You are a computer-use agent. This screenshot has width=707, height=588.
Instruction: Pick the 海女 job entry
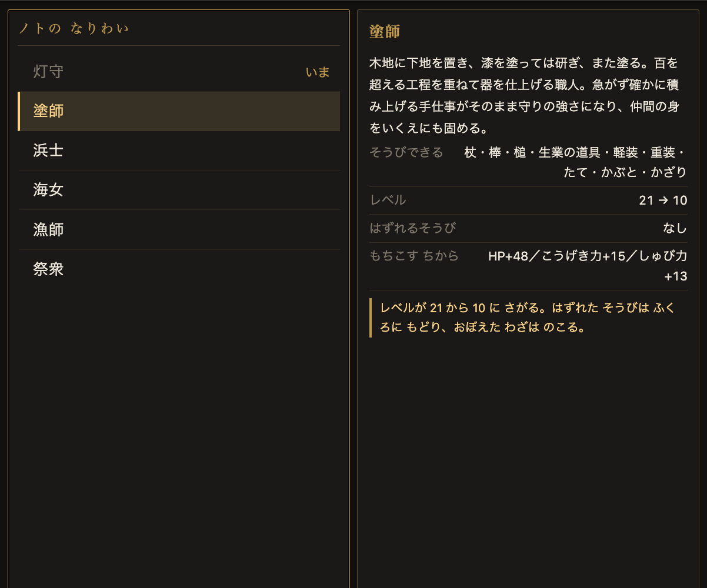coord(179,190)
